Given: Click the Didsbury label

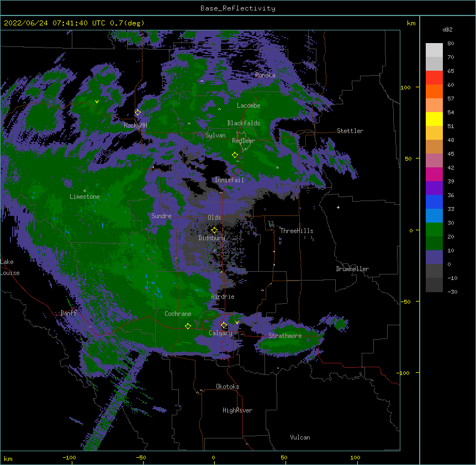Looking at the screenshot, I should [212, 238].
